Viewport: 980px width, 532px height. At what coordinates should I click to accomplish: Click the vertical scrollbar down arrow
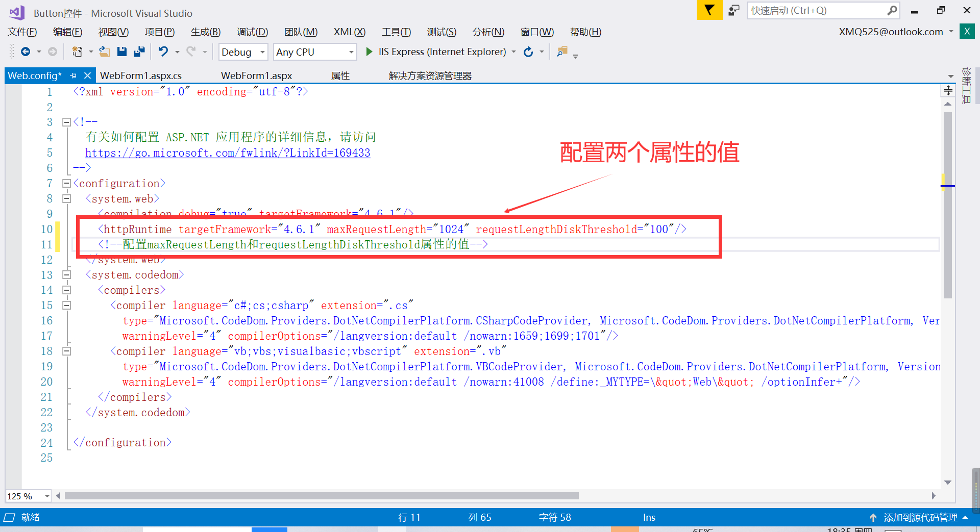pos(948,483)
